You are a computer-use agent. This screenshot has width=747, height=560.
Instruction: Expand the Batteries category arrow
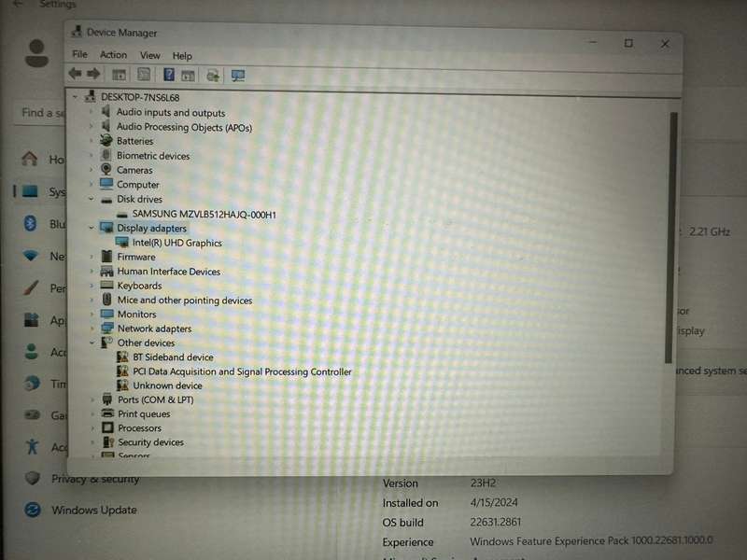click(91, 141)
